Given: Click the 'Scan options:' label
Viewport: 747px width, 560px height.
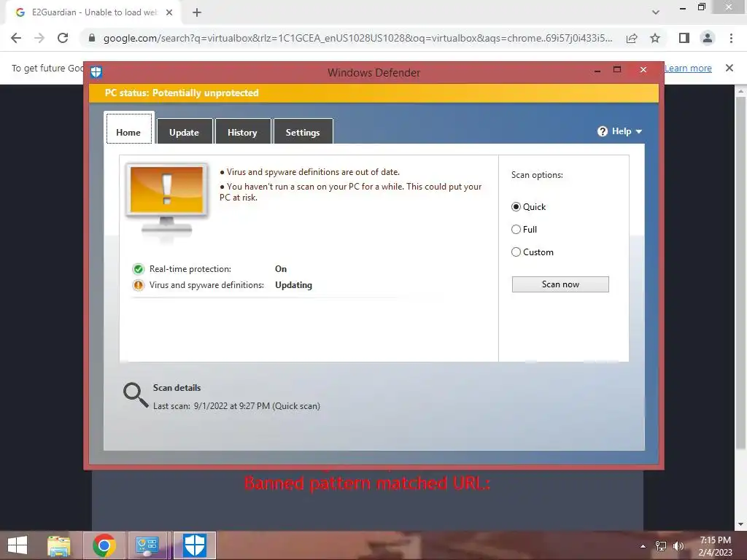Looking at the screenshot, I should [537, 175].
